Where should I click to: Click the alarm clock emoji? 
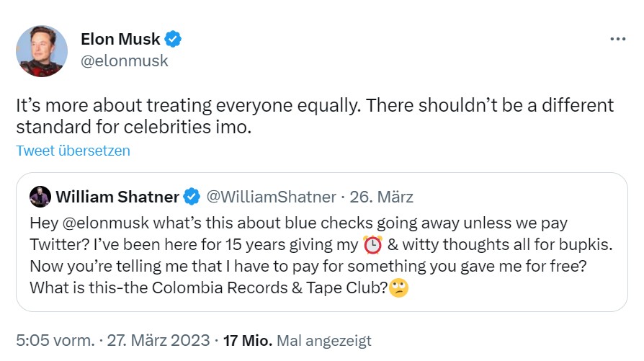point(372,244)
